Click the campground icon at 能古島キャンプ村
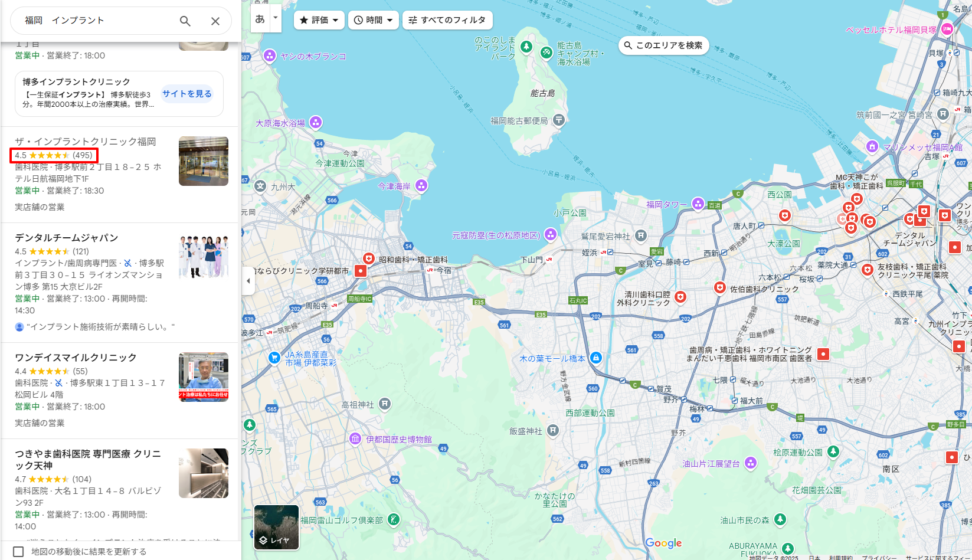This screenshot has width=972, height=560. pos(546,53)
